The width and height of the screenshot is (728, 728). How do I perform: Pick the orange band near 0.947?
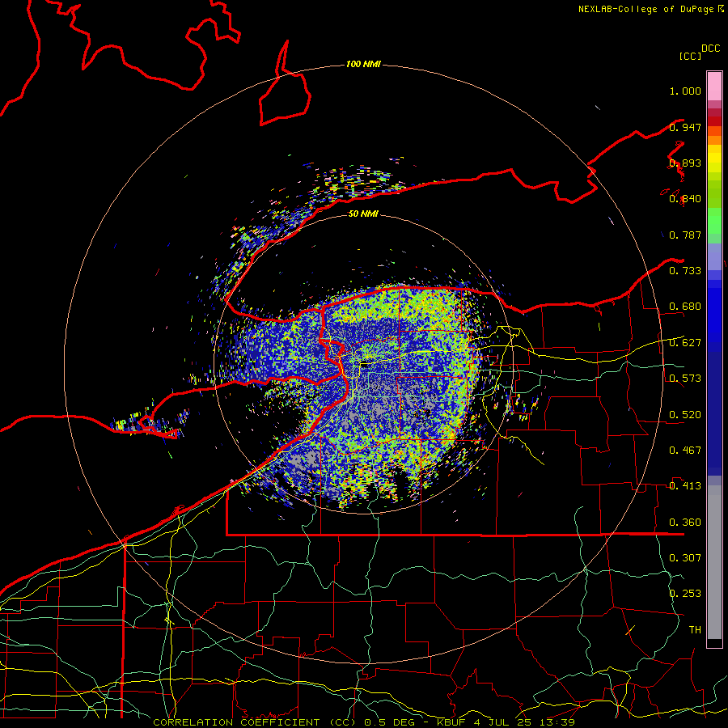click(714, 131)
